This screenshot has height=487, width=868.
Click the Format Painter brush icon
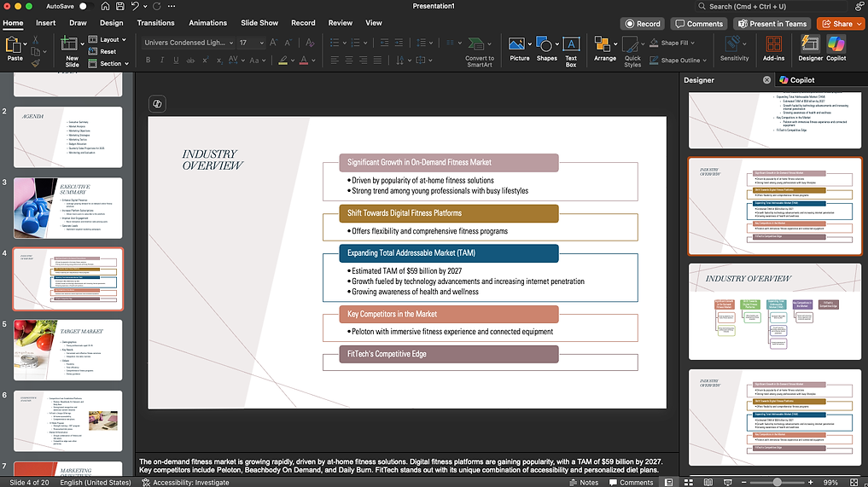pos(36,63)
